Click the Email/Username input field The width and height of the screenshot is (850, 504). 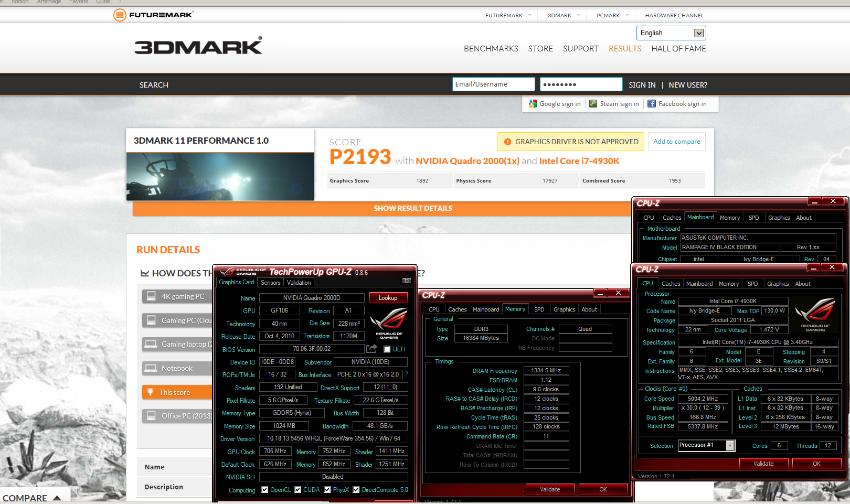pyautogui.click(x=493, y=84)
